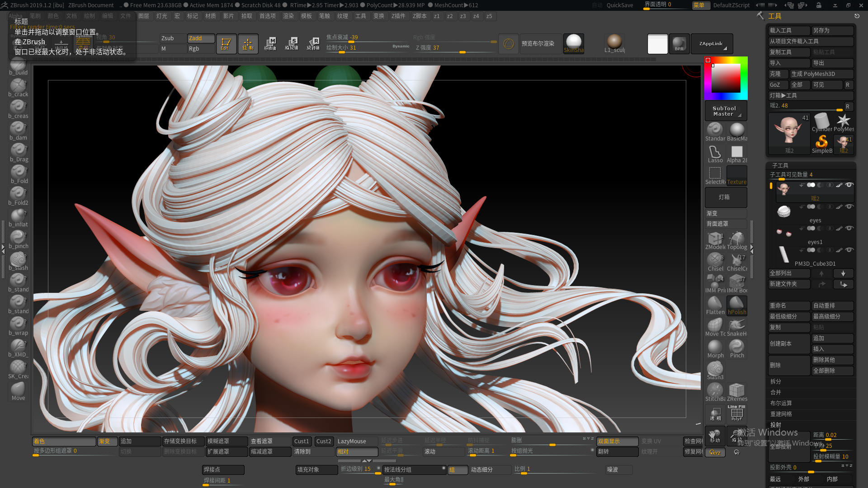Toggle 双面显示 double-sided display

coord(618,441)
